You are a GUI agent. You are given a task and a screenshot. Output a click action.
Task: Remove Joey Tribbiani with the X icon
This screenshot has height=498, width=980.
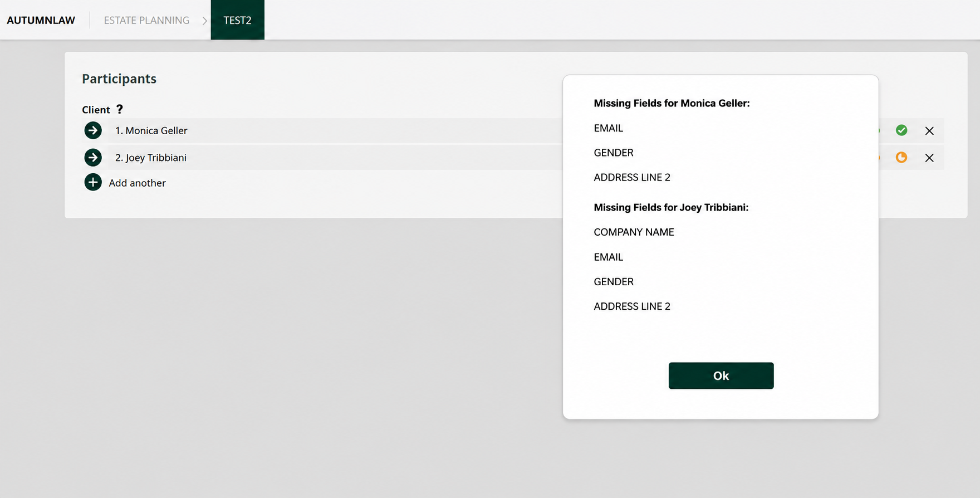[x=929, y=158]
